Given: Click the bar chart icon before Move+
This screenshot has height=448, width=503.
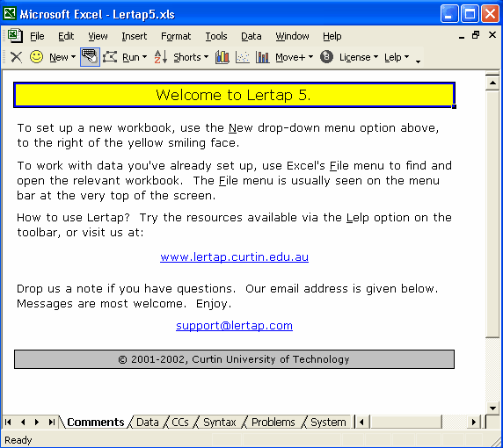Looking at the screenshot, I should (262, 57).
